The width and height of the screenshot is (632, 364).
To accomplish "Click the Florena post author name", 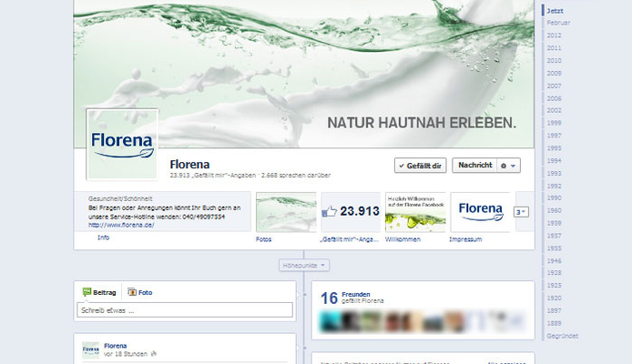I will point(116,346).
